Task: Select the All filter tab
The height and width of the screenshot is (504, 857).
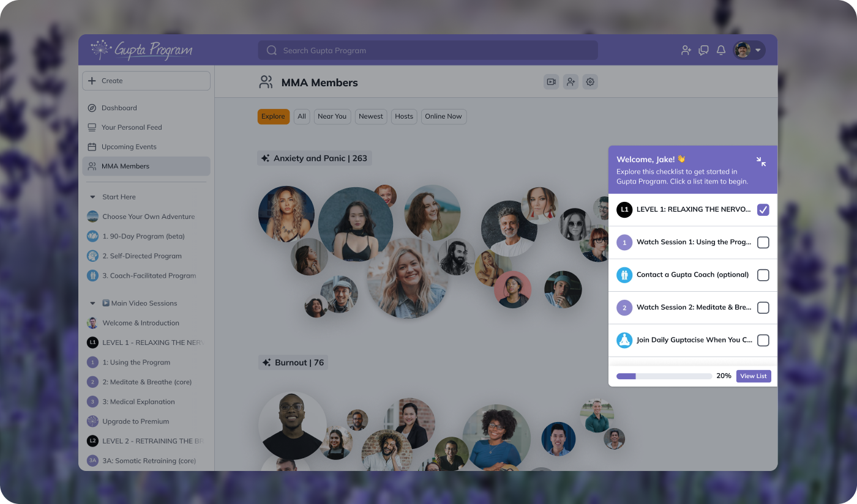Action: click(302, 117)
